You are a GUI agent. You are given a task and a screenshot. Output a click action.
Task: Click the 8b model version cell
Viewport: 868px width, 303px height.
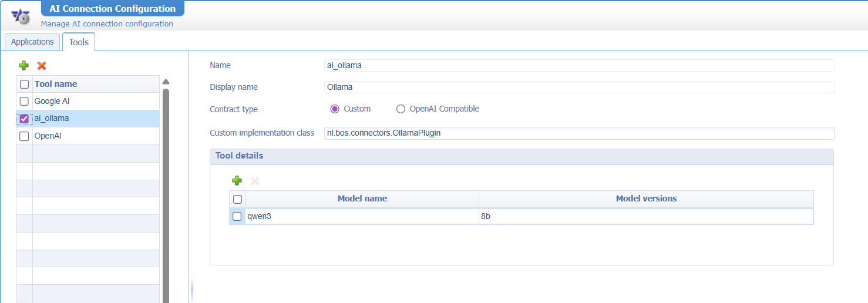[x=646, y=216]
